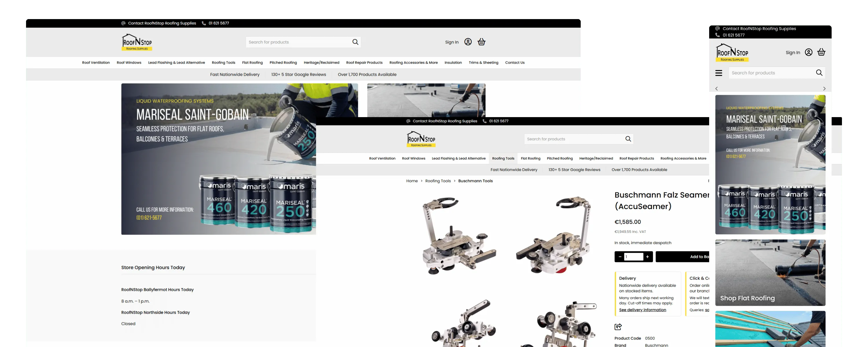
Task: Click the mobile view search magnifier icon
Action: point(819,73)
